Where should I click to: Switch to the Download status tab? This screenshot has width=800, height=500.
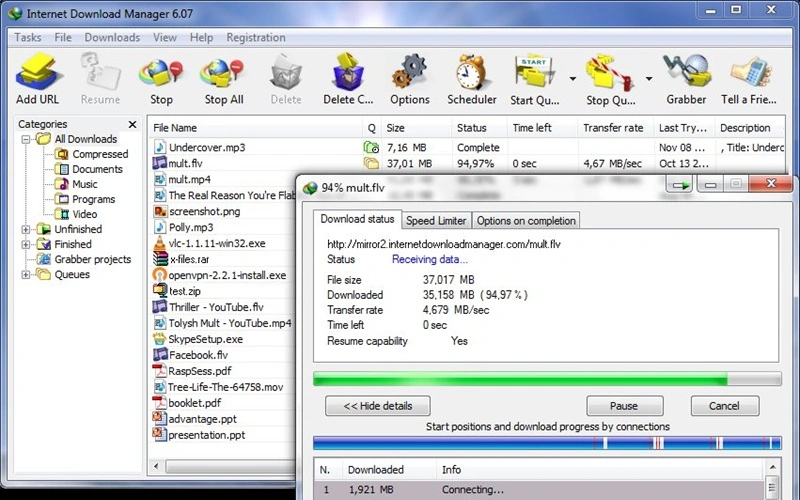pyautogui.click(x=357, y=219)
